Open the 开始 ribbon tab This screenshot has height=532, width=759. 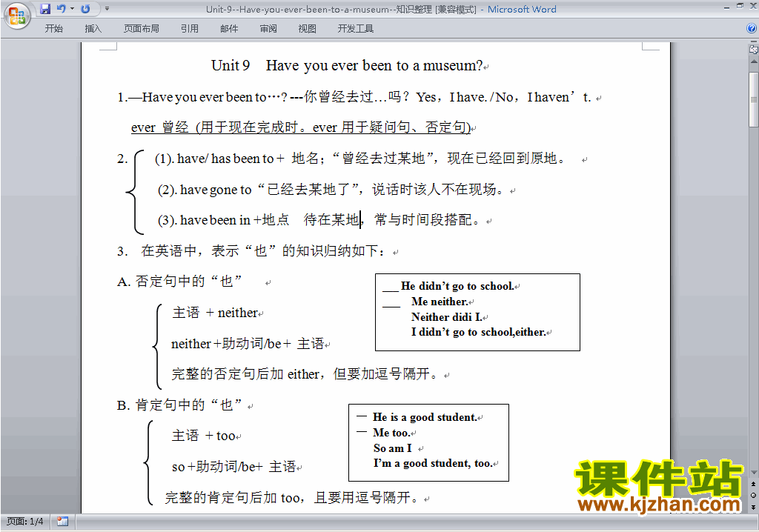pyautogui.click(x=53, y=29)
